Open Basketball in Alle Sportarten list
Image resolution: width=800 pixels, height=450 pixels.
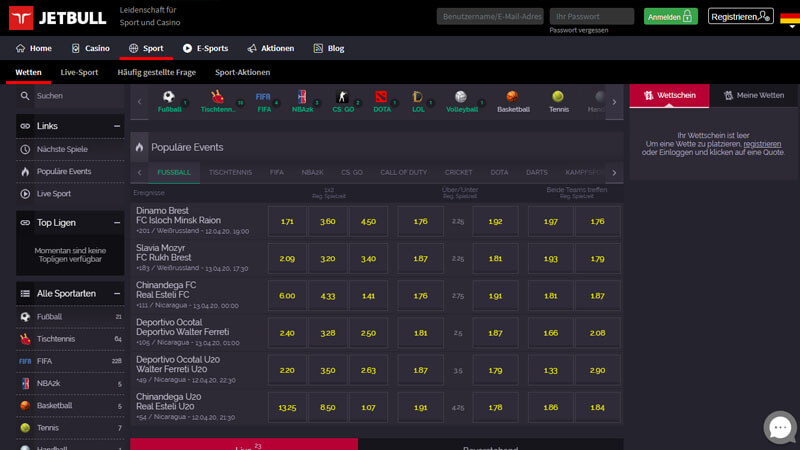(70, 406)
